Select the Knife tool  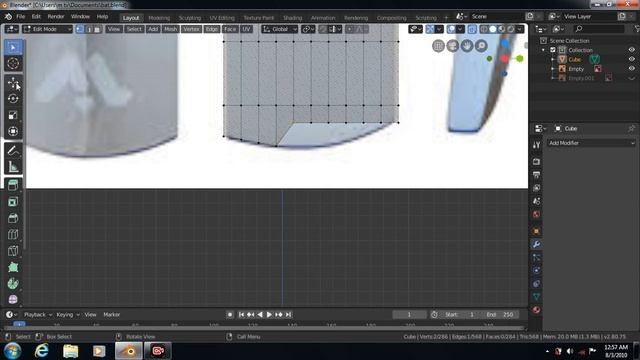tap(13, 251)
